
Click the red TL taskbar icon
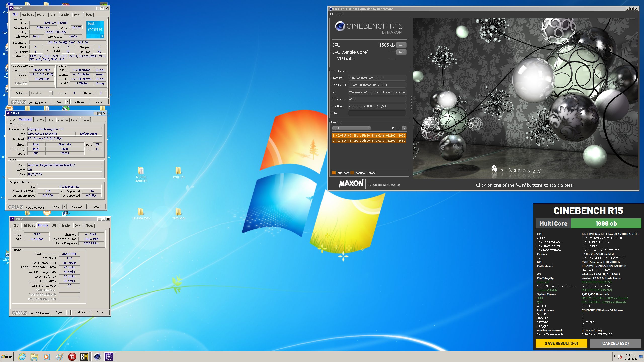tap(72, 356)
